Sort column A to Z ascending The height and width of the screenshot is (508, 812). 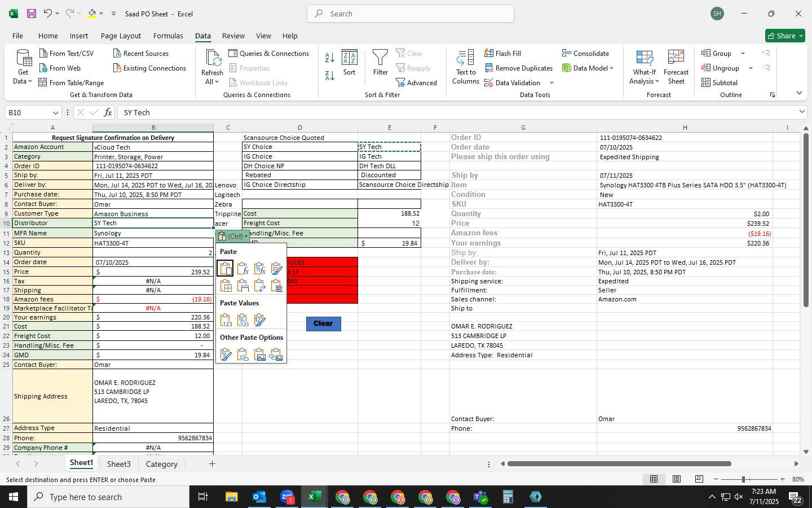click(x=330, y=58)
